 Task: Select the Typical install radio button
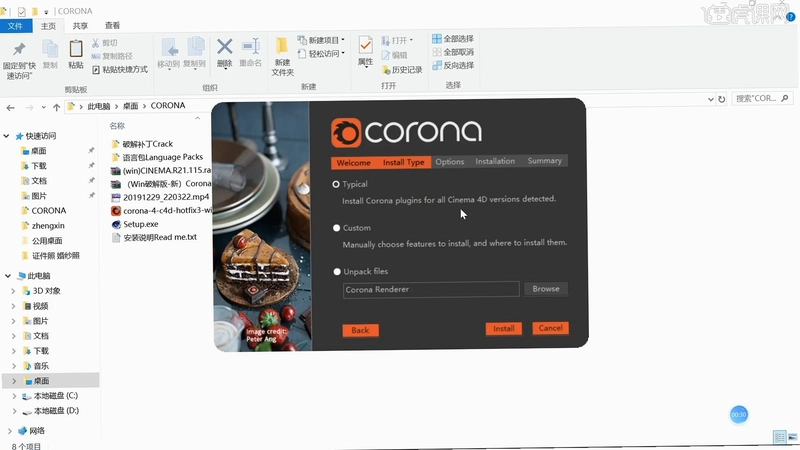336,184
